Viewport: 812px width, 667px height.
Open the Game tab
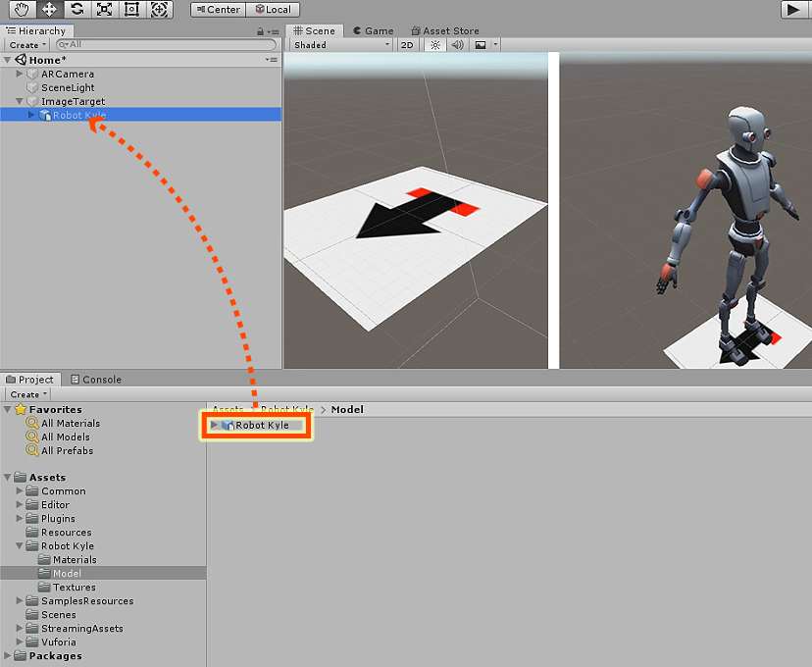[x=373, y=30]
